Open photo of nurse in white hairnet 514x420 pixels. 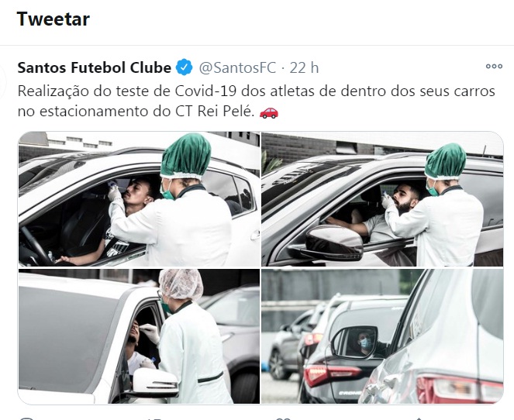[139, 336]
